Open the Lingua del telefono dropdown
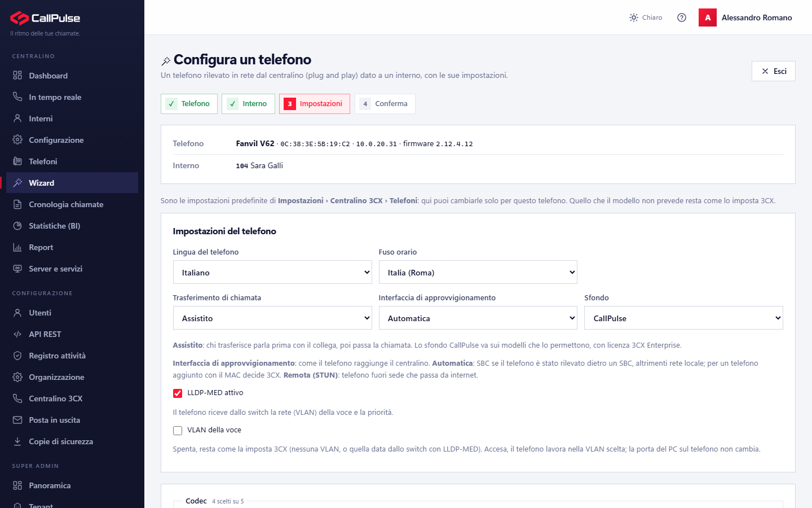812x508 pixels. (272, 272)
